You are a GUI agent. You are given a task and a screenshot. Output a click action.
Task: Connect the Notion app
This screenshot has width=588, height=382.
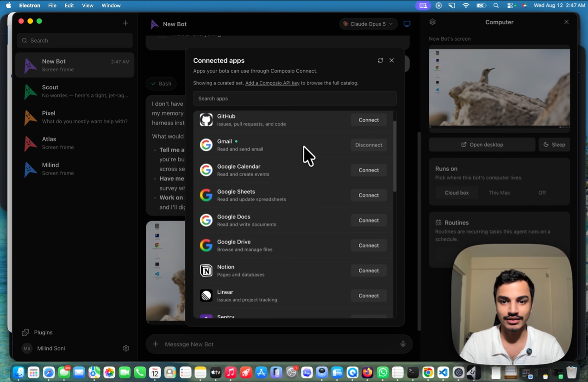click(369, 271)
